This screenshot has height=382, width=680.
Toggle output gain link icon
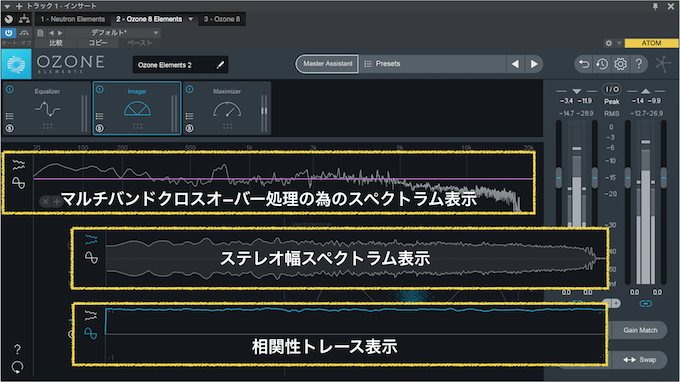click(x=645, y=303)
